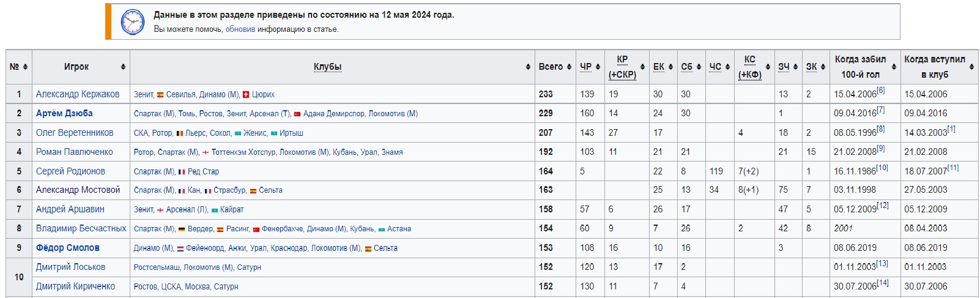Viewport: 980px width, 298px height.
Task: Sort by Когда забил 100-й гол arrows
Action: [894, 67]
